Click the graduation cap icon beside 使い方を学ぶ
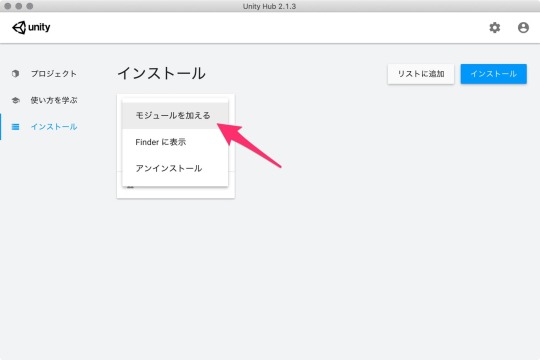The height and width of the screenshot is (360, 540). pos(15,100)
